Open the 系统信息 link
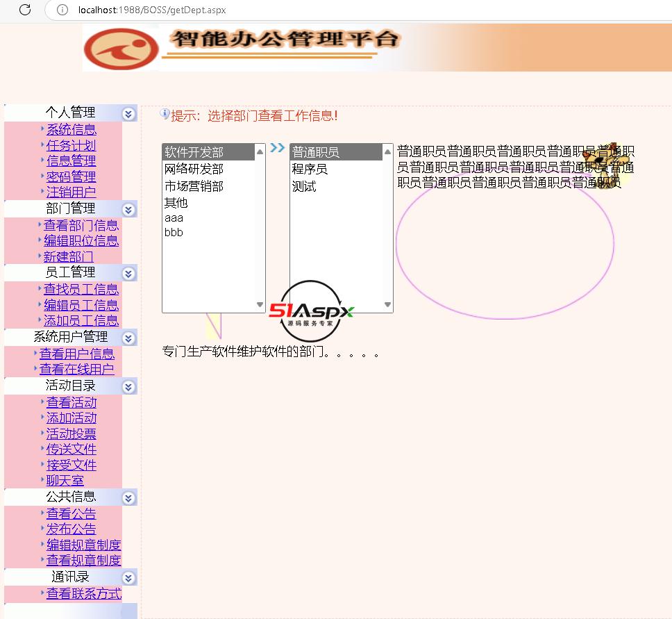This screenshot has width=672, height=619. pos(71,129)
